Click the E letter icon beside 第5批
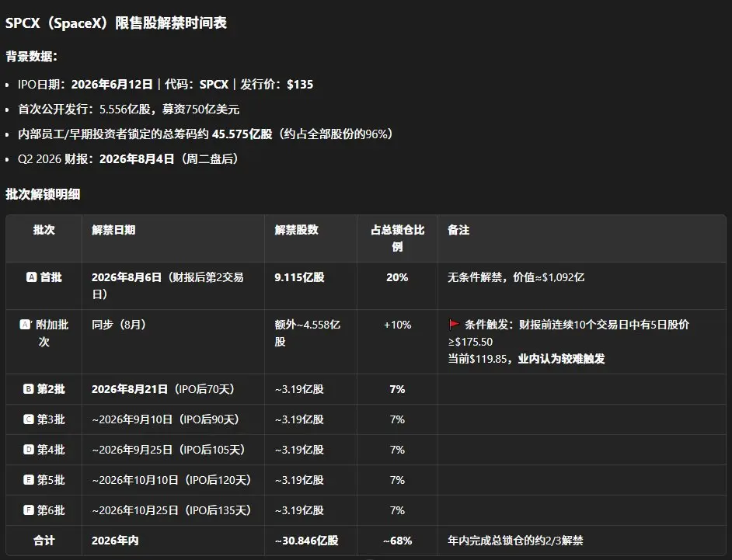Viewport: 732px width, 560px height. (29, 480)
